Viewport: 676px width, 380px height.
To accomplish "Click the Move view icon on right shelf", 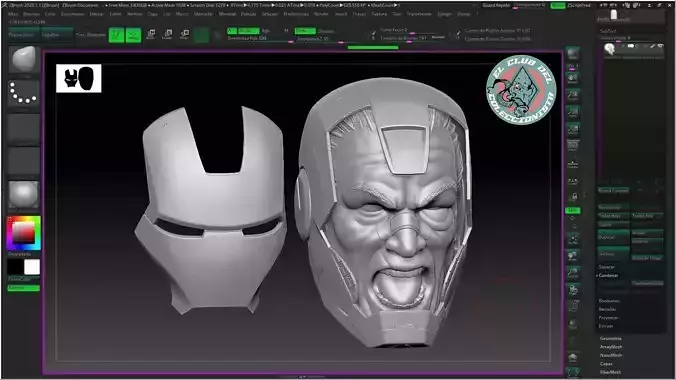I will point(573,256).
